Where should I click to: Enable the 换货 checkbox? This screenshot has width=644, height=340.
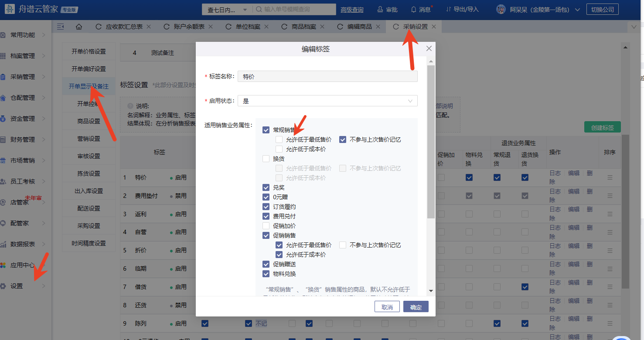click(x=266, y=159)
